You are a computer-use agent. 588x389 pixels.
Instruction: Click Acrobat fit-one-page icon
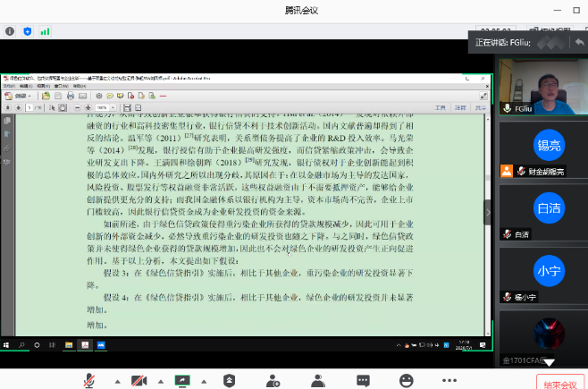pos(138,108)
